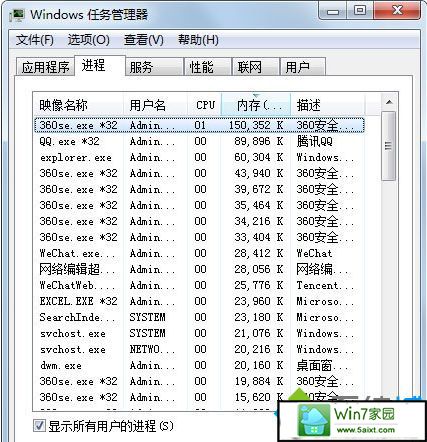
Task: Open the 性能 tab
Action: point(208,67)
